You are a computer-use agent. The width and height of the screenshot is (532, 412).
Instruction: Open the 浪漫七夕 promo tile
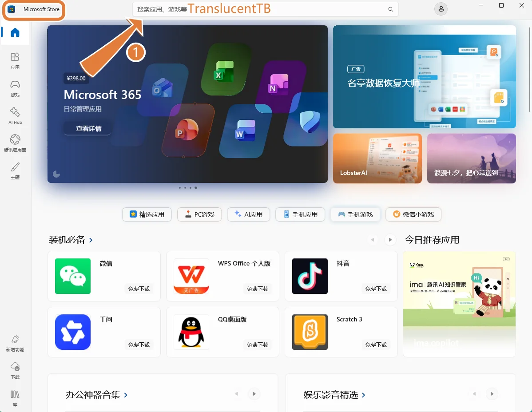[x=472, y=158]
